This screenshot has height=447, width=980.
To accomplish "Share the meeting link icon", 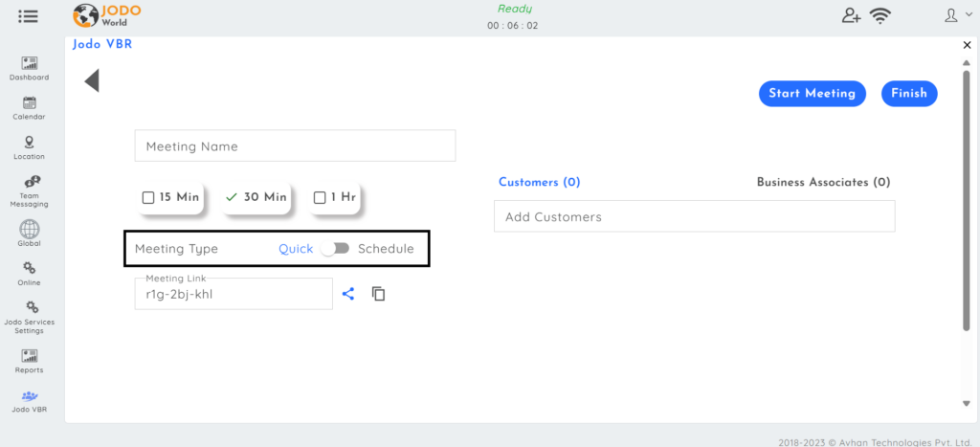I will (348, 294).
